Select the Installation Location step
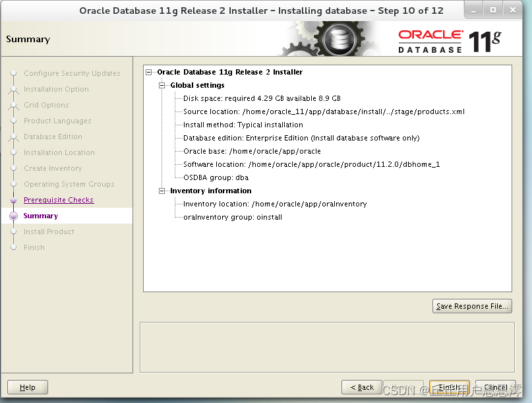The image size is (532, 403). tap(59, 152)
